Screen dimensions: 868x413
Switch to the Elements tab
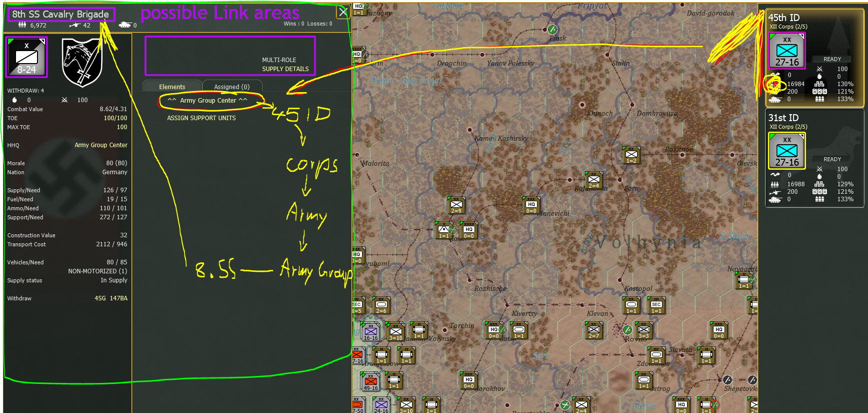tap(172, 87)
